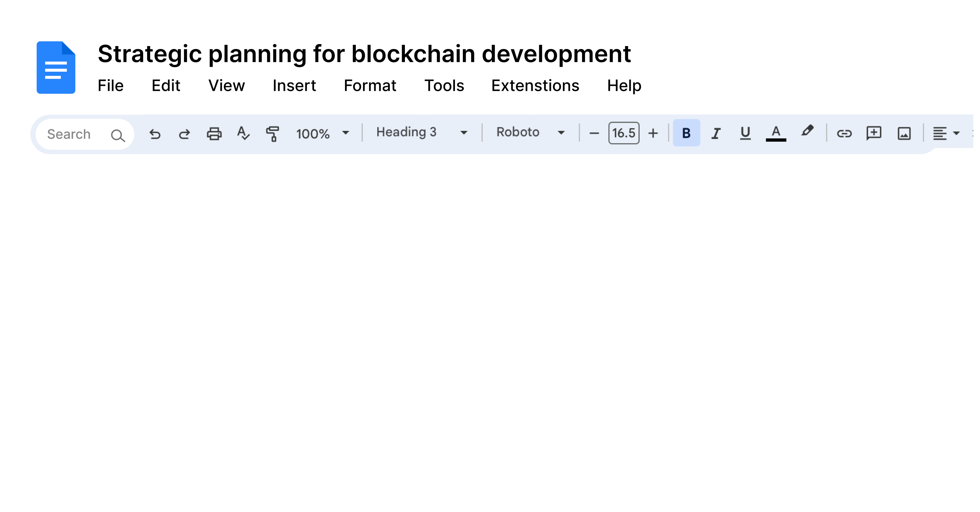This screenshot has width=980, height=512.
Task: Open the 100% zoom dropdown
Action: click(323, 134)
